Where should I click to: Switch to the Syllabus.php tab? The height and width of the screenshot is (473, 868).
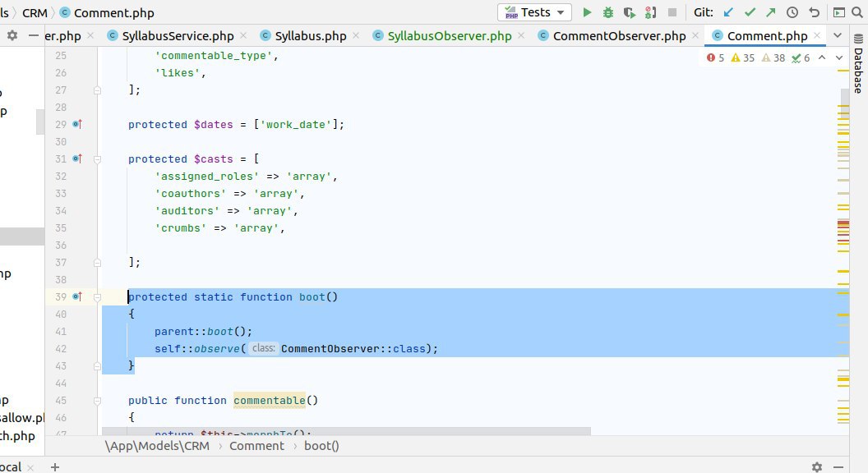tap(311, 36)
